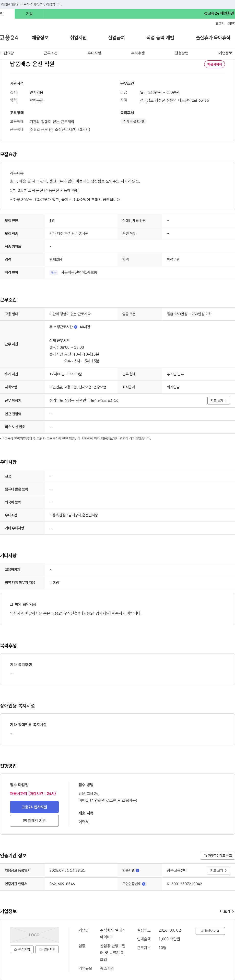Toggle the 관심기업 favorite button
Screen dimensions: 235x980
click(22, 949)
